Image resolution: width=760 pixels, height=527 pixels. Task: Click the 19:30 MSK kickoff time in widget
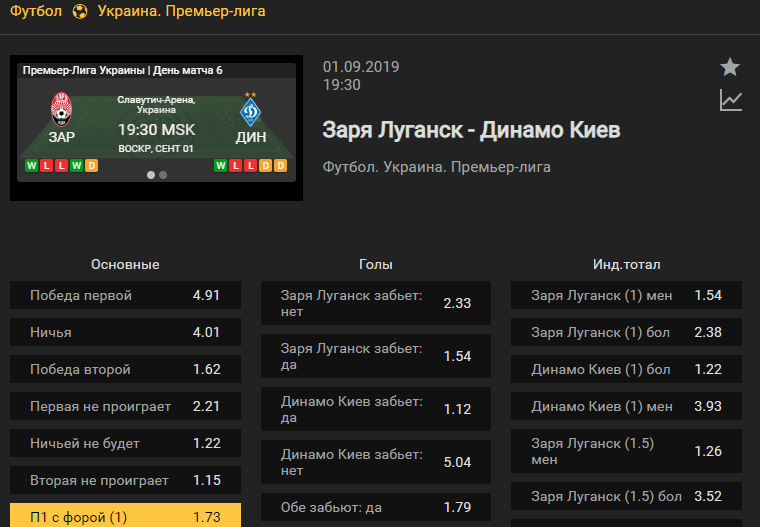pos(156,129)
